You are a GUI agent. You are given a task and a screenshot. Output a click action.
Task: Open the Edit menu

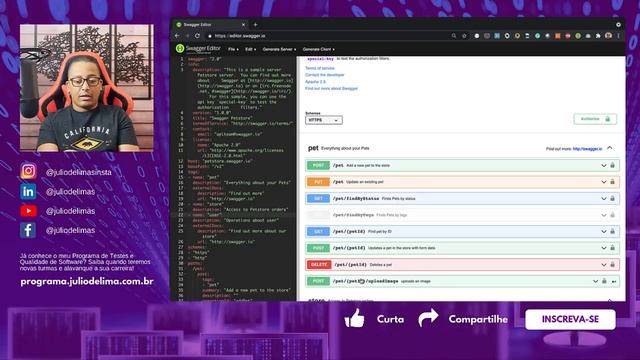(x=250, y=49)
